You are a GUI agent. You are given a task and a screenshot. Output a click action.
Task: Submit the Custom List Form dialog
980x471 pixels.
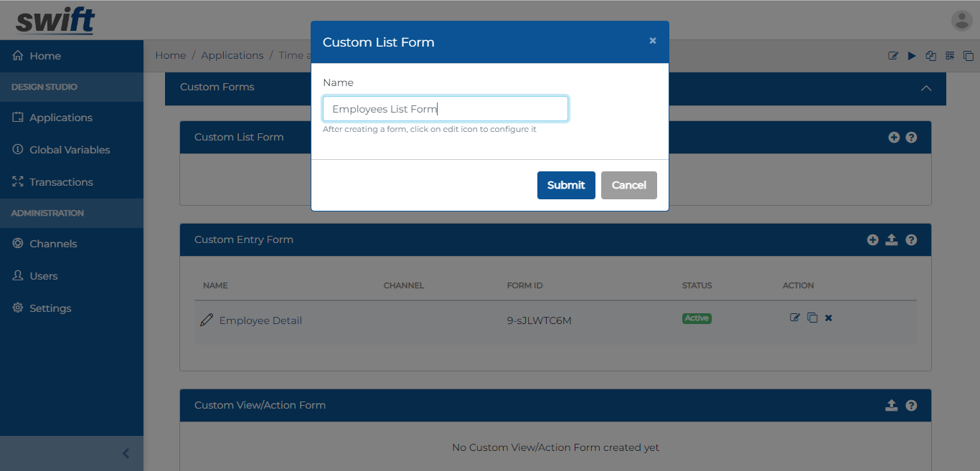566,185
